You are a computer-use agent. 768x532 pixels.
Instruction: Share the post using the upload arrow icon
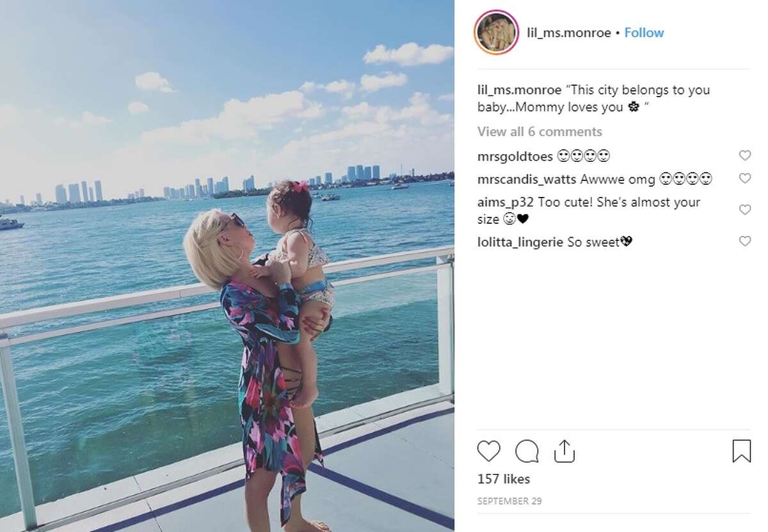tap(564, 451)
